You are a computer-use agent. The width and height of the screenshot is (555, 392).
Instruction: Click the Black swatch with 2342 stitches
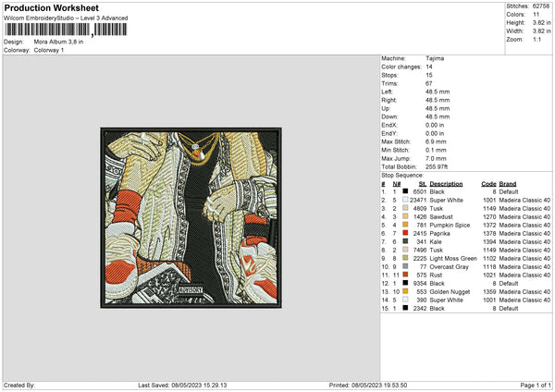tap(405, 308)
